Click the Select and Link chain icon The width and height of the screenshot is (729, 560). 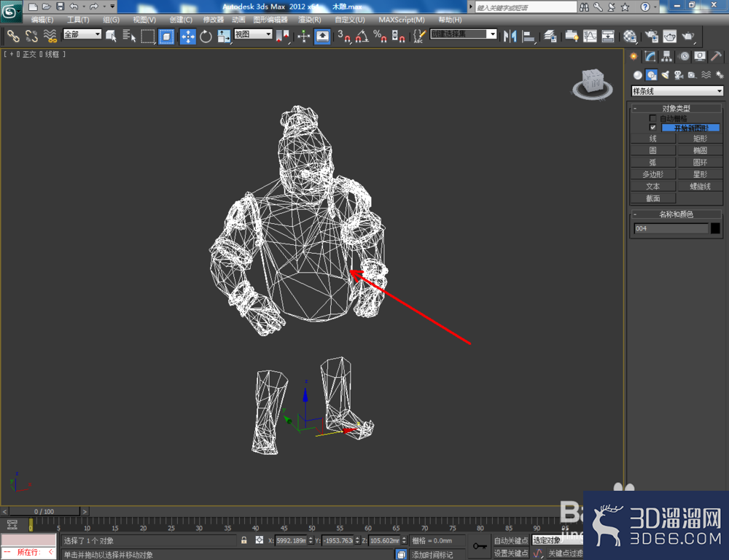click(13, 36)
